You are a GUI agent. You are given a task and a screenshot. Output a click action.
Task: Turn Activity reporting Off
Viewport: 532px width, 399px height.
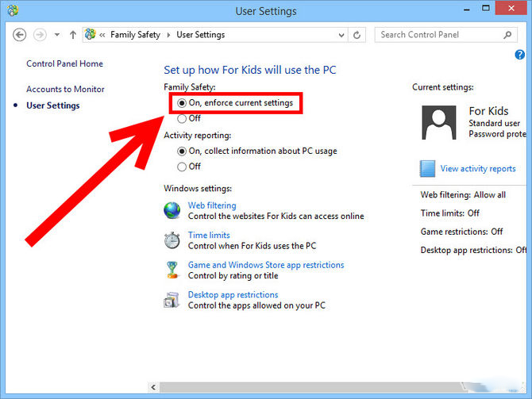[x=189, y=167]
